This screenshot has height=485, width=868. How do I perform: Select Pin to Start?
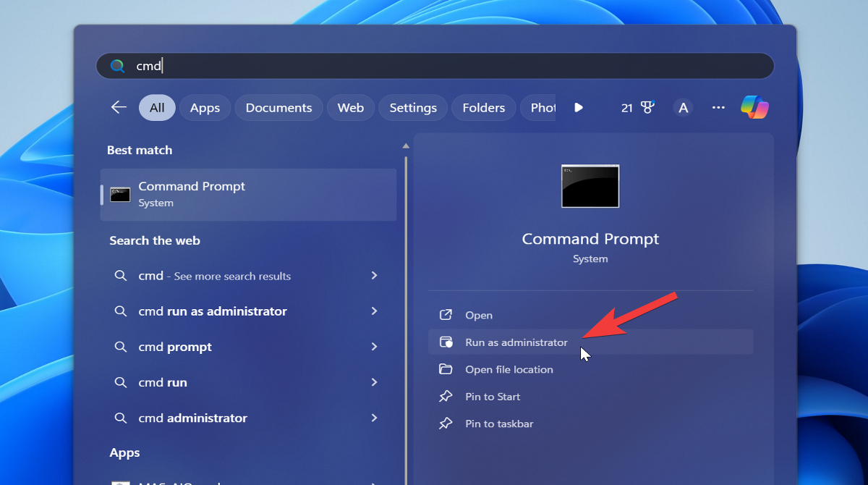[493, 397]
